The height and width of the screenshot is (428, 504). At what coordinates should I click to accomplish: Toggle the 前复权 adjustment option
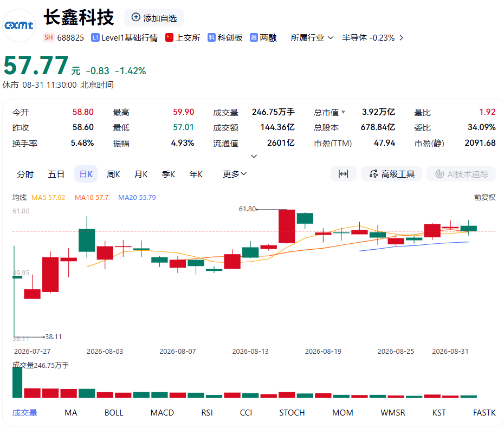[484, 197]
